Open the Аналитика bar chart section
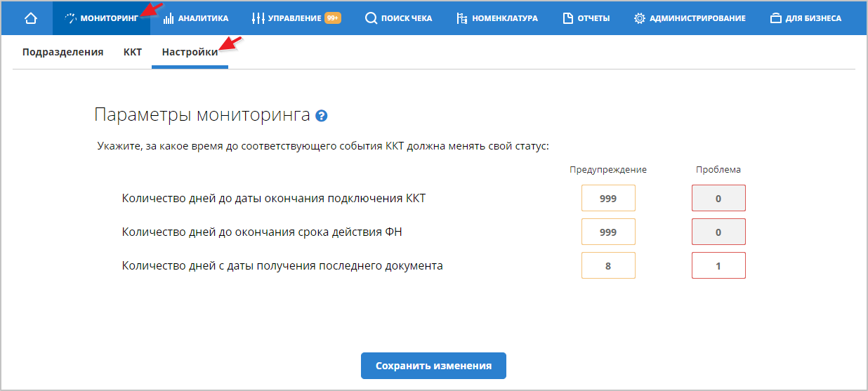The image size is (868, 391). tap(196, 18)
